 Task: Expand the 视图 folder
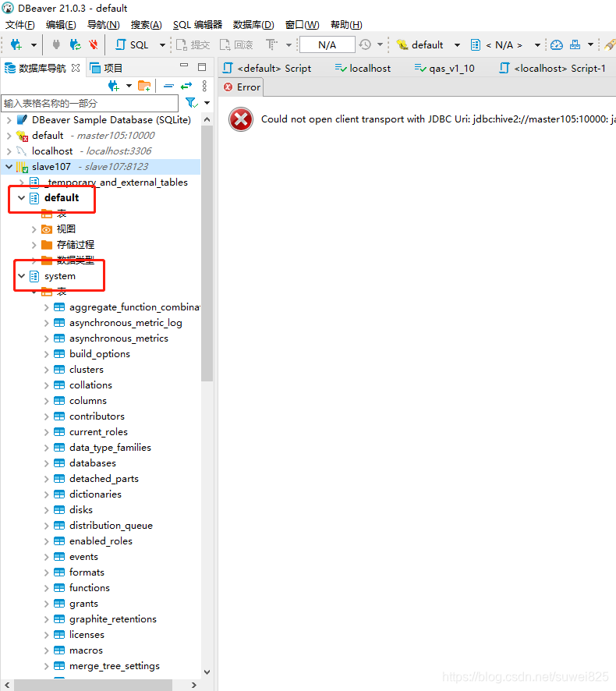point(34,229)
